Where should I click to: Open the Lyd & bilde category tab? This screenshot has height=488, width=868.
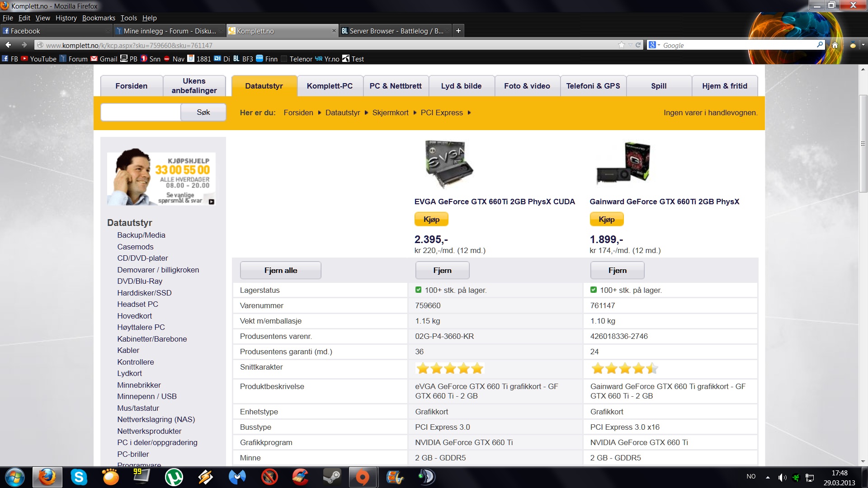pos(461,86)
